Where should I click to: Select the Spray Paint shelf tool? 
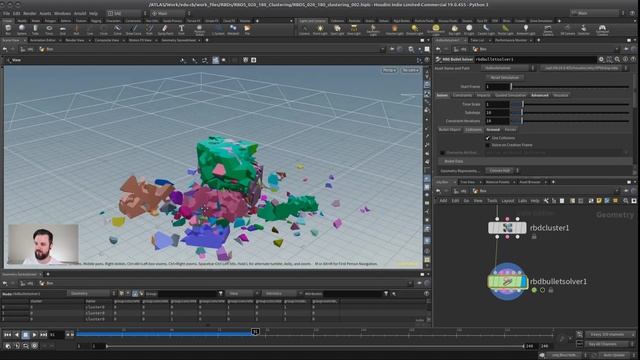[x=165, y=29]
